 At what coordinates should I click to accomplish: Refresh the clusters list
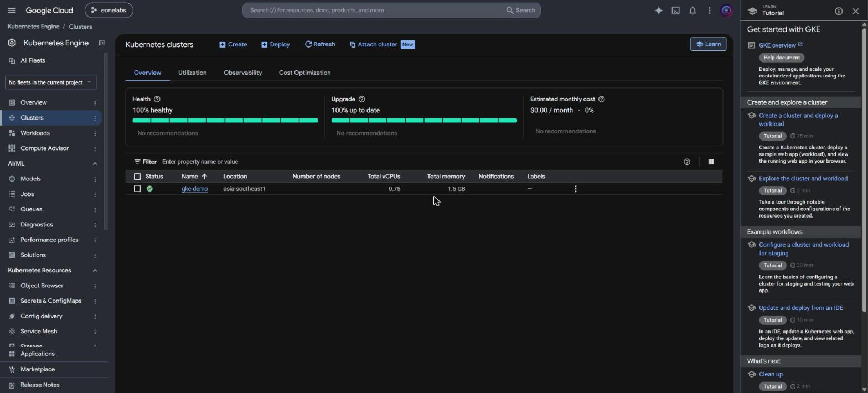[x=320, y=44]
